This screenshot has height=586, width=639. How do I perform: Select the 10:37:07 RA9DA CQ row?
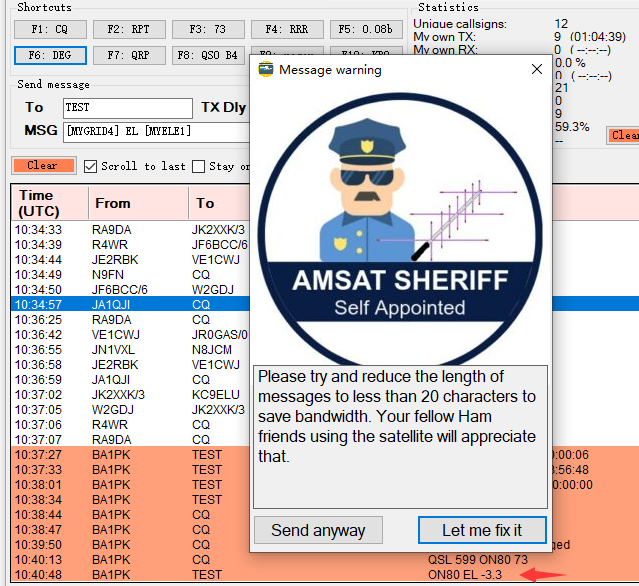tap(130, 440)
